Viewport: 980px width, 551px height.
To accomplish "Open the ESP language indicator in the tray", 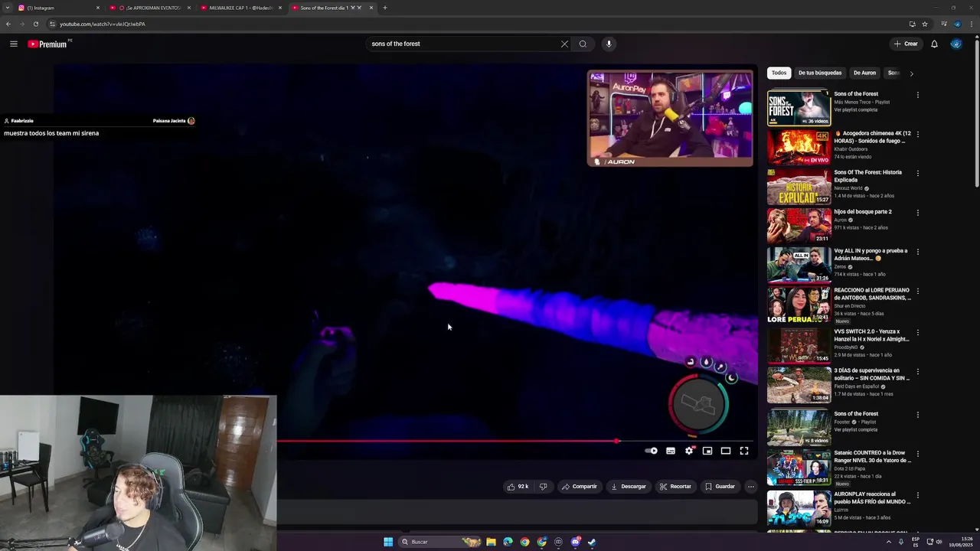I will pos(916,542).
